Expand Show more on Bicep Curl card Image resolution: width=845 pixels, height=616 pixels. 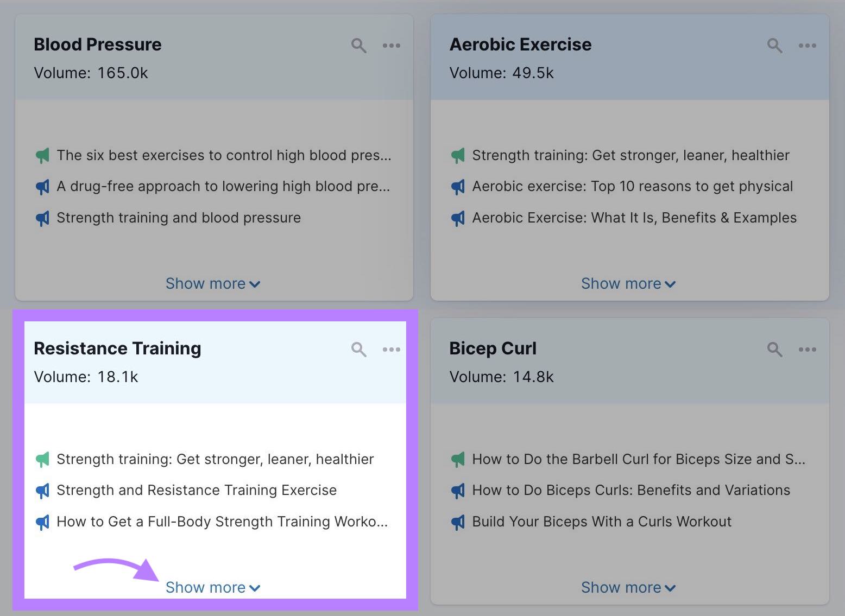(628, 587)
